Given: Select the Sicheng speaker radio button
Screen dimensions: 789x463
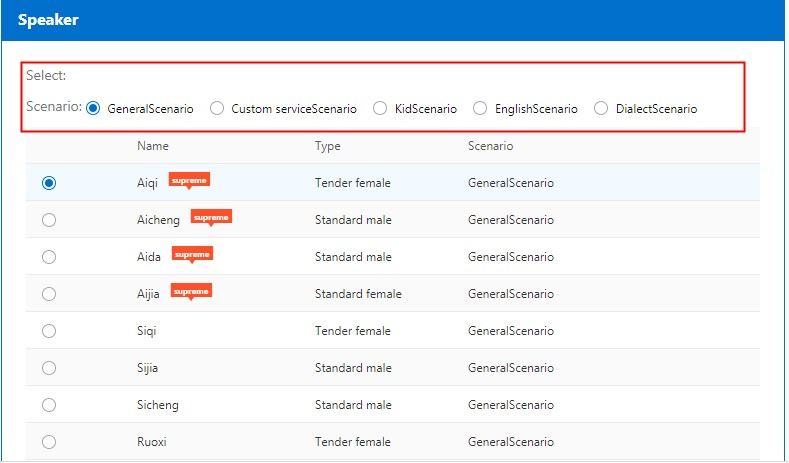Looking at the screenshot, I should pyautogui.click(x=49, y=405).
